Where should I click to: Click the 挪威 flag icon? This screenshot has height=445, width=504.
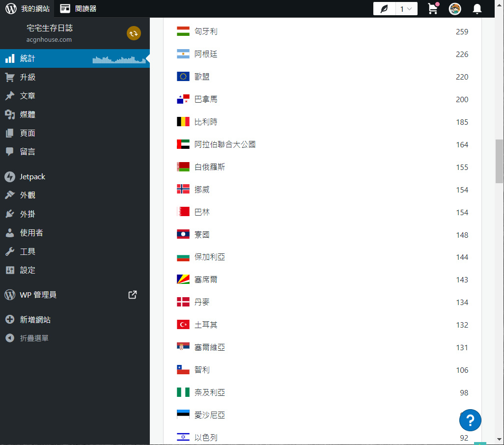coord(183,190)
